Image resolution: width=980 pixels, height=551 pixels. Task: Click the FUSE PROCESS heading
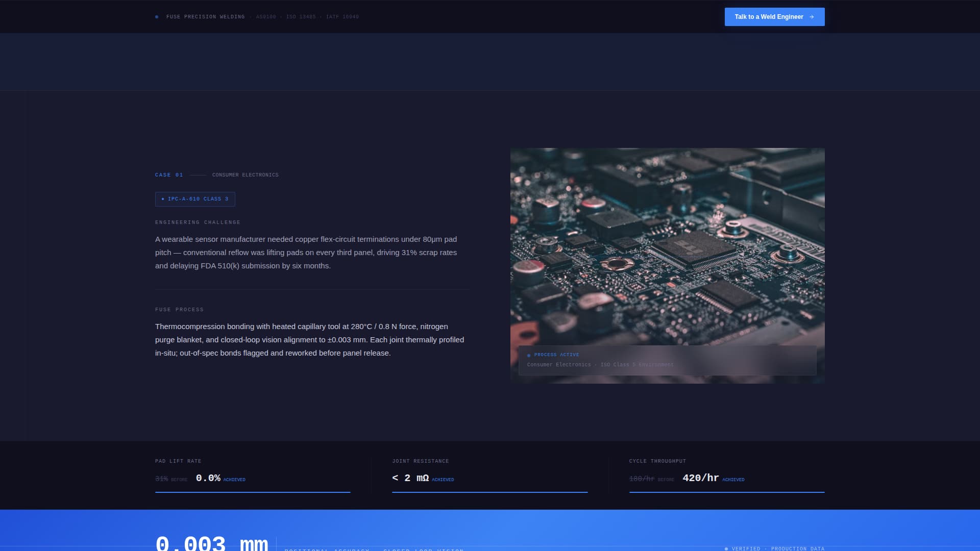pyautogui.click(x=179, y=310)
